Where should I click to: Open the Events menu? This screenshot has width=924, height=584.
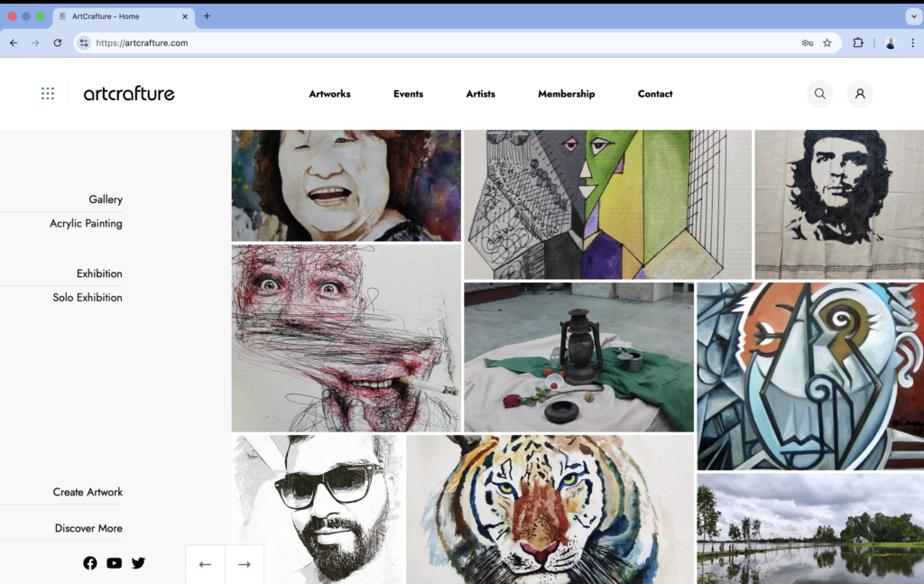[408, 94]
